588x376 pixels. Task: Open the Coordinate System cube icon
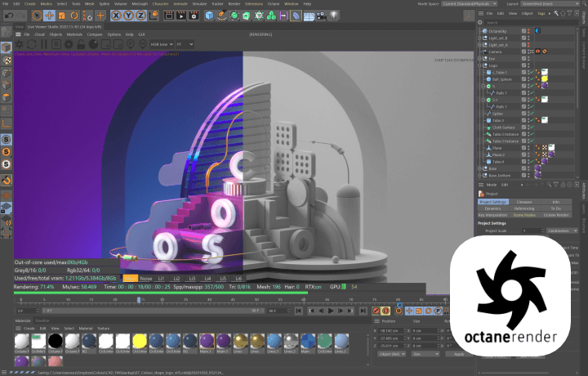pos(154,16)
